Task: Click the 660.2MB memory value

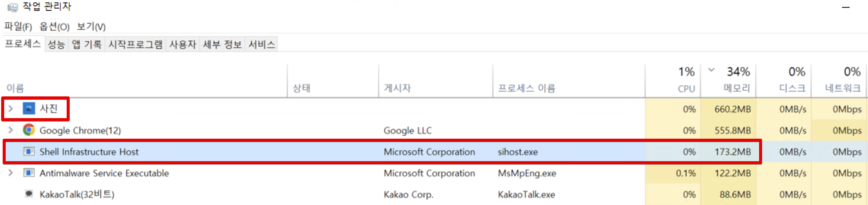Action: tap(732, 109)
